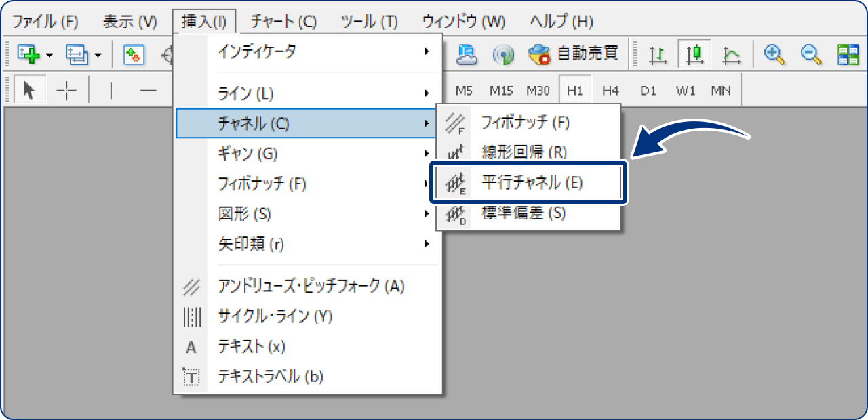Viewport: 868px width, 420px height.
Task: Open a new chart window
Action: 28,55
